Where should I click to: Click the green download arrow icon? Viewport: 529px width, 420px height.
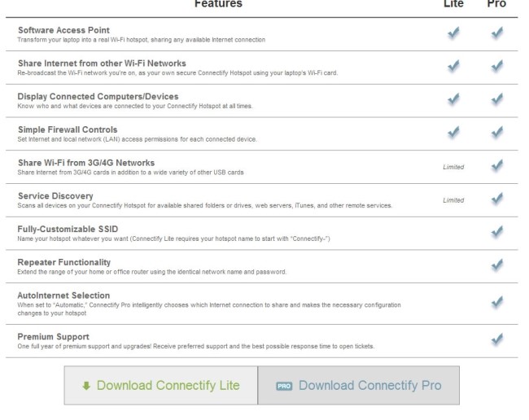pyautogui.click(x=85, y=385)
